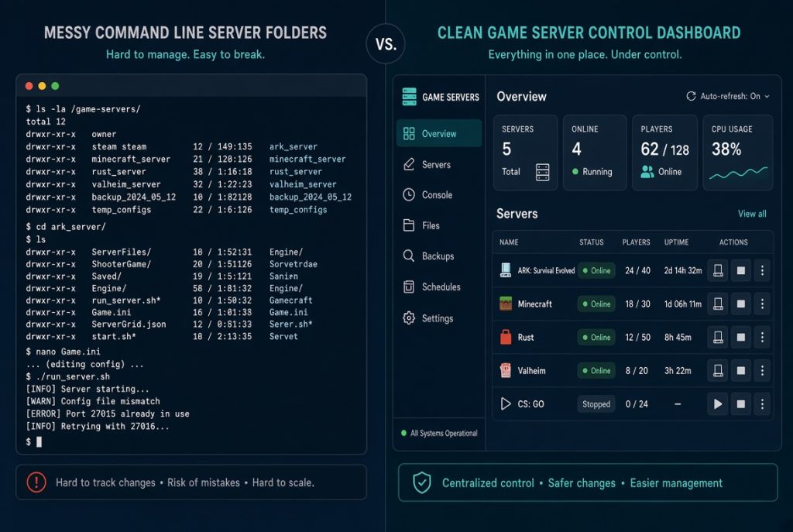
Task: Click the Stopped status badge for CS: GO
Action: (596, 404)
